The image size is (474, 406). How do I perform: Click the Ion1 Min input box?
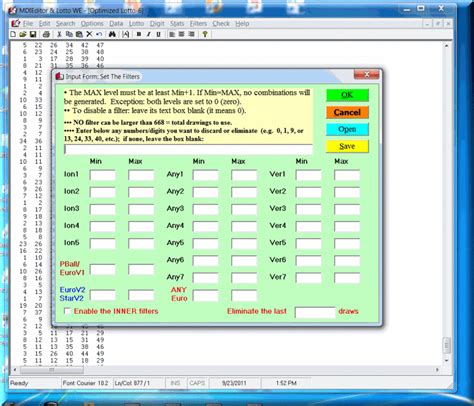click(102, 175)
